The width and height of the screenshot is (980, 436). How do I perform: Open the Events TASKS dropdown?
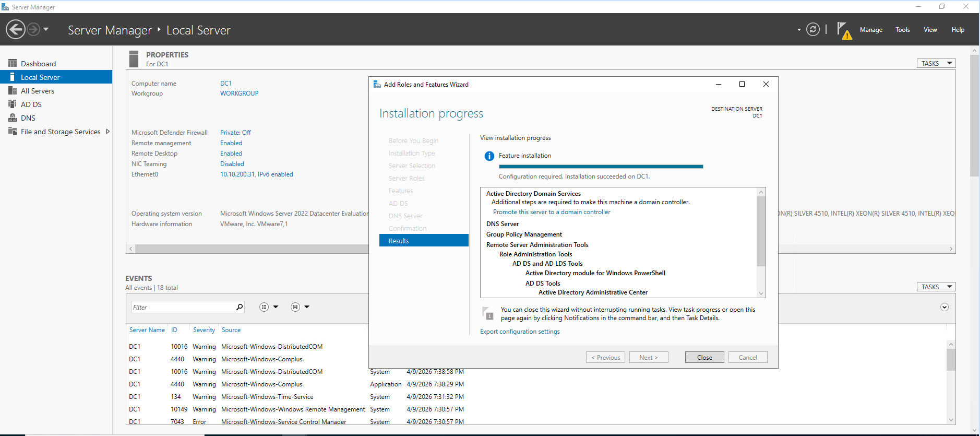coord(936,287)
